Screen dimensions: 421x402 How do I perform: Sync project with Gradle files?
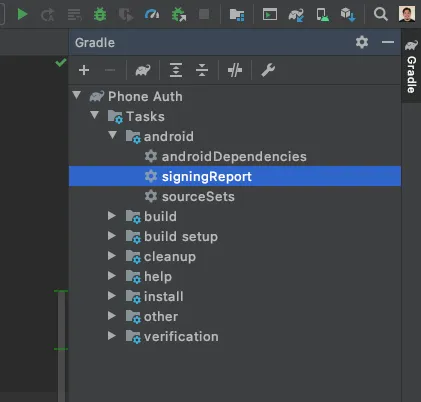coord(296,15)
